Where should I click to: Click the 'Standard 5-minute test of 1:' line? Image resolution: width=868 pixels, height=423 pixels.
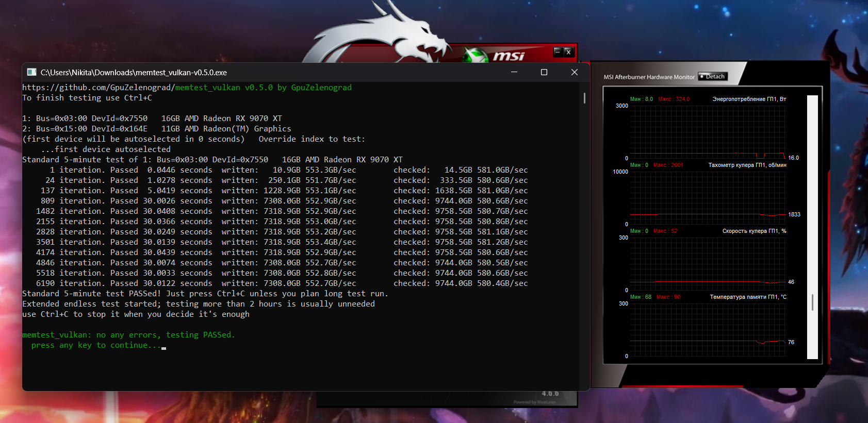click(x=212, y=160)
